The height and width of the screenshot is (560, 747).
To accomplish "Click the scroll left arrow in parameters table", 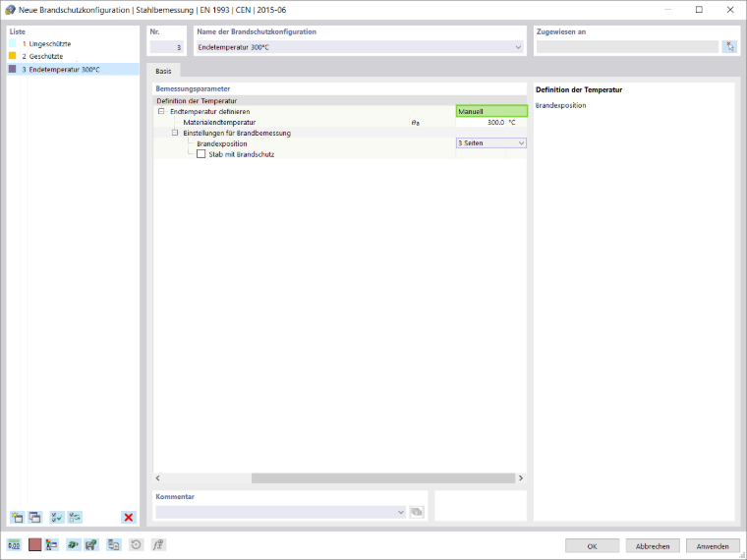I will 158,477.
